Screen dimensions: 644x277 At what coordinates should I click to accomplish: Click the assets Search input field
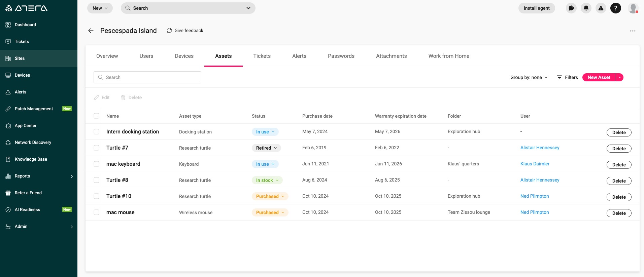pos(147,77)
